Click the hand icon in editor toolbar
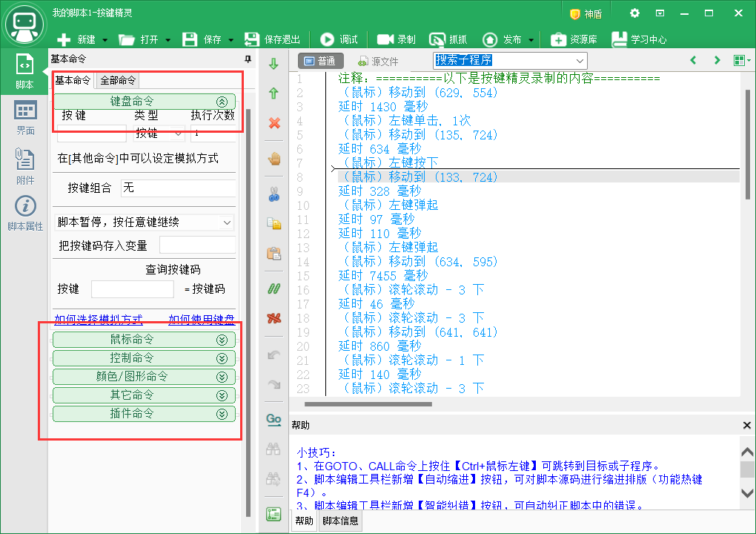This screenshot has width=756, height=534. pos(274,159)
